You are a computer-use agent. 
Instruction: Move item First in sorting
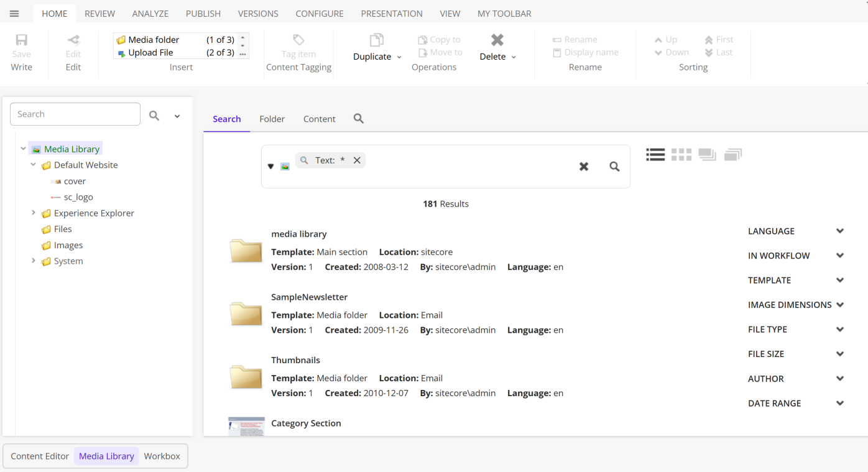coord(719,40)
